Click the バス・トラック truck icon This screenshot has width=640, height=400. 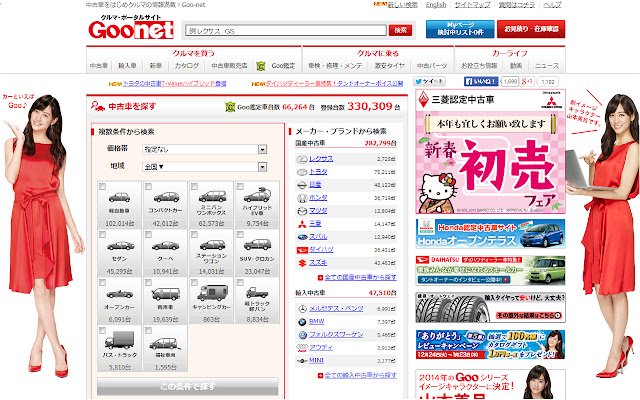[119, 340]
